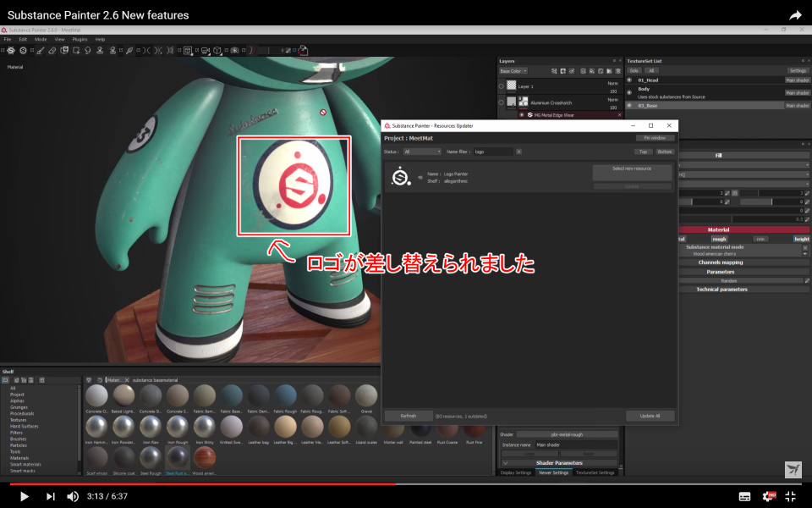Image resolution: width=812 pixels, height=508 pixels.
Task: Open the Mode menu
Action: tap(41, 40)
